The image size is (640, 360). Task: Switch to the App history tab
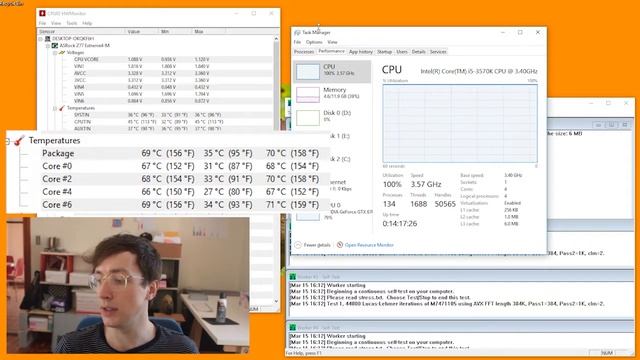pos(361,52)
